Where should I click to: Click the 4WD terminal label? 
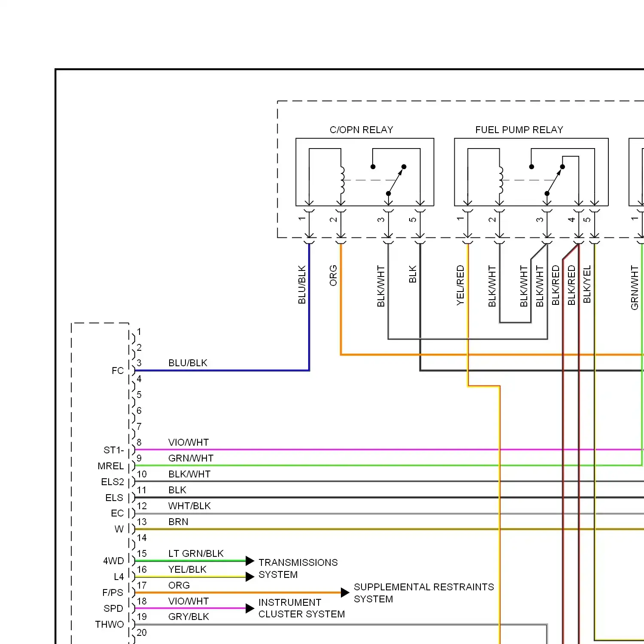point(113,561)
